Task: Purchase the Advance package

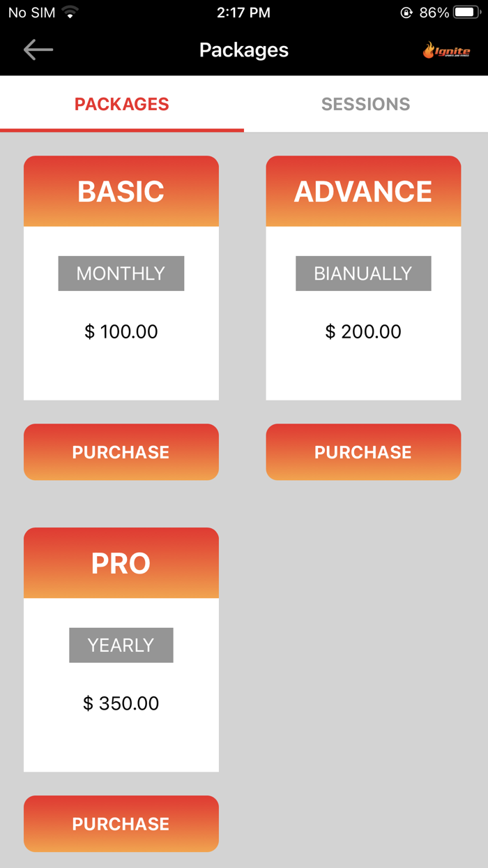Action: pyautogui.click(x=363, y=452)
